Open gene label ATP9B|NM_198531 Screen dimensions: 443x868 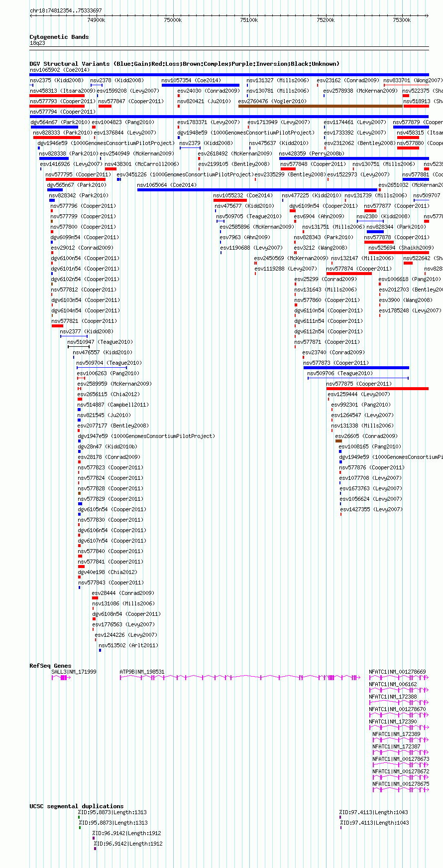pyautogui.click(x=142, y=672)
